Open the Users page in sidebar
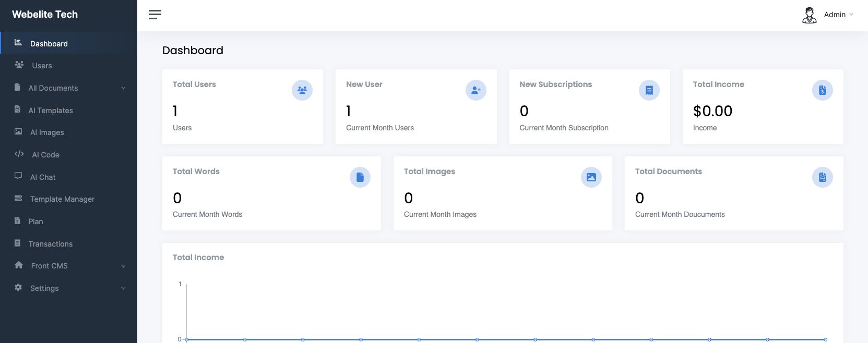Viewport: 868px width, 343px height. coord(42,66)
